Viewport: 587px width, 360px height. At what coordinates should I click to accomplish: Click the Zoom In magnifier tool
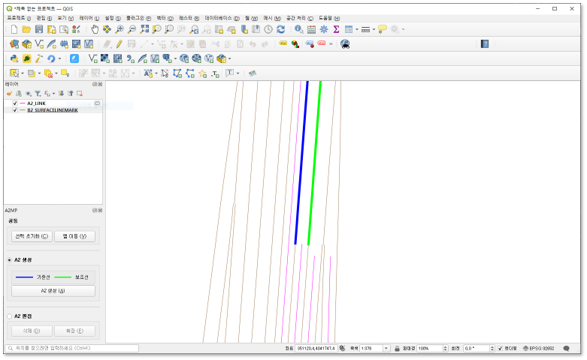pyautogui.click(x=119, y=29)
